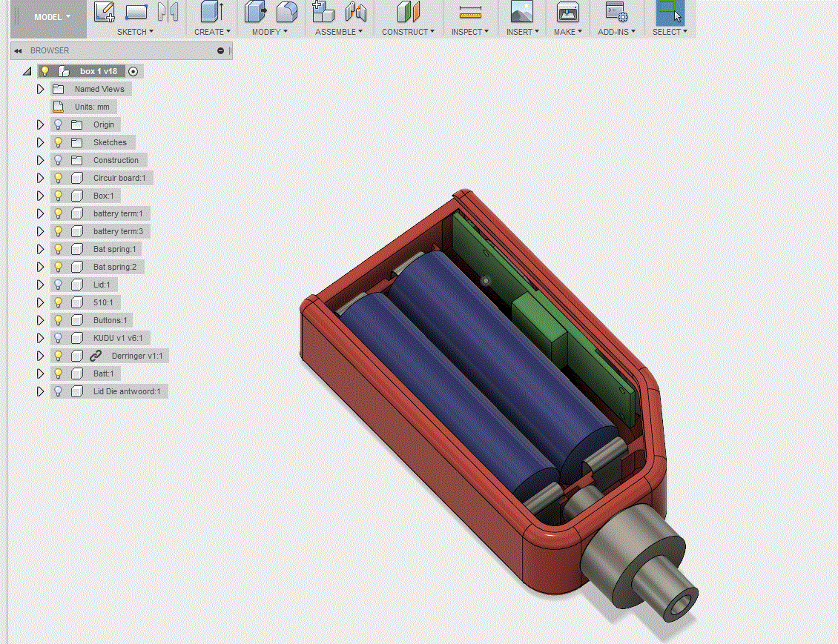This screenshot has height=644, width=838.
Task: Click the BROWSER panel header label
Action: point(50,50)
